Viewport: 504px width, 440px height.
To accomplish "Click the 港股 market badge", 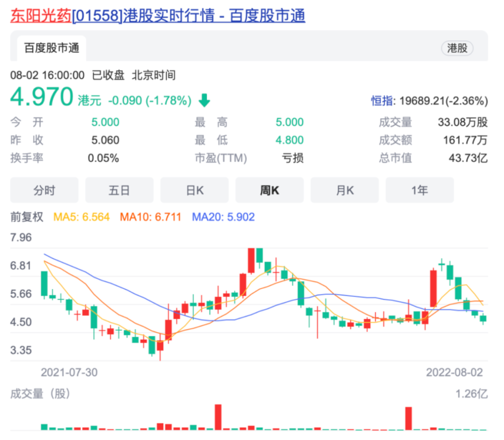I will (x=457, y=48).
